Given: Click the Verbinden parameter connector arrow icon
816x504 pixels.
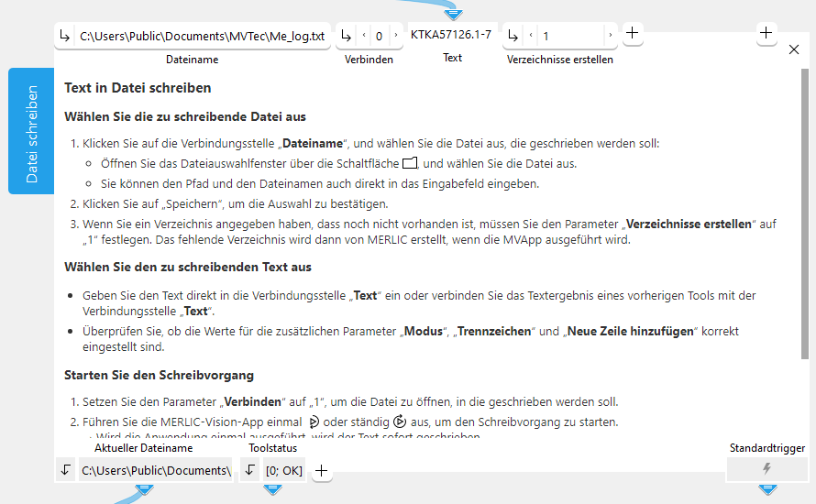Looking at the screenshot, I should [x=347, y=37].
